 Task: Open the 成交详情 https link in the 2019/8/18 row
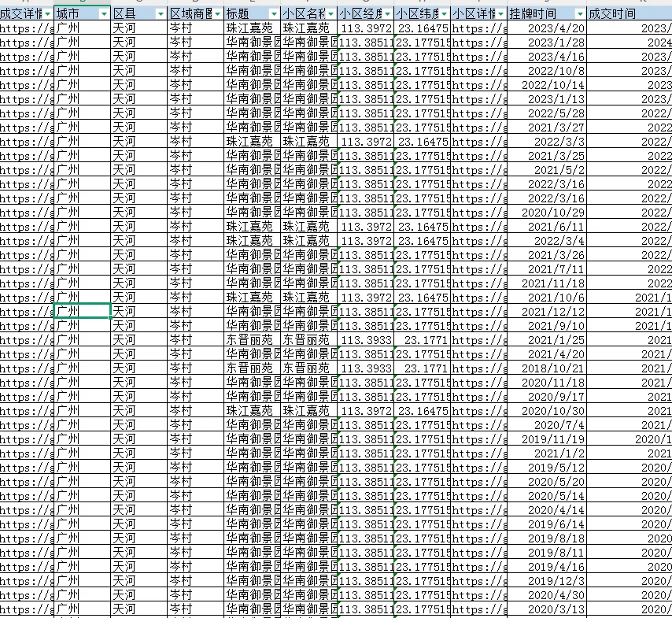point(27,538)
